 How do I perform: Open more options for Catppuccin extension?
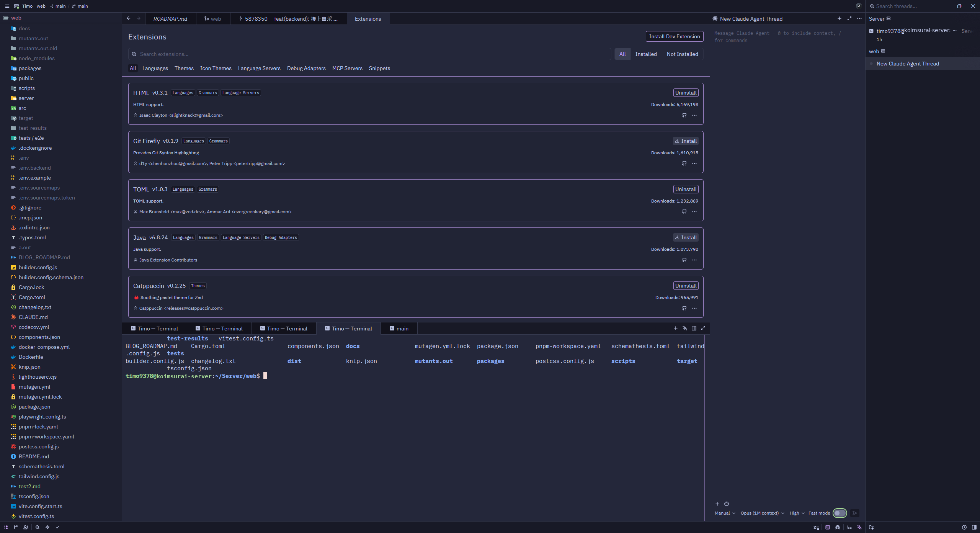tap(694, 308)
